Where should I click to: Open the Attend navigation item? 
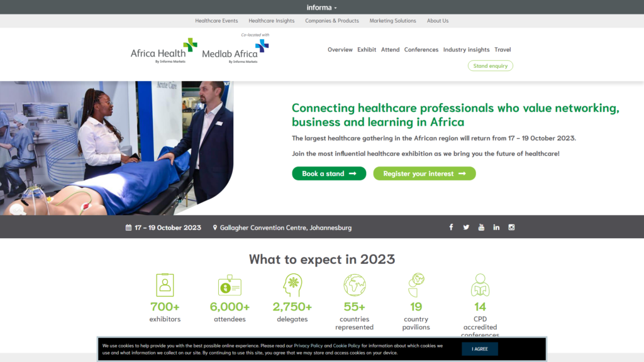pyautogui.click(x=390, y=49)
